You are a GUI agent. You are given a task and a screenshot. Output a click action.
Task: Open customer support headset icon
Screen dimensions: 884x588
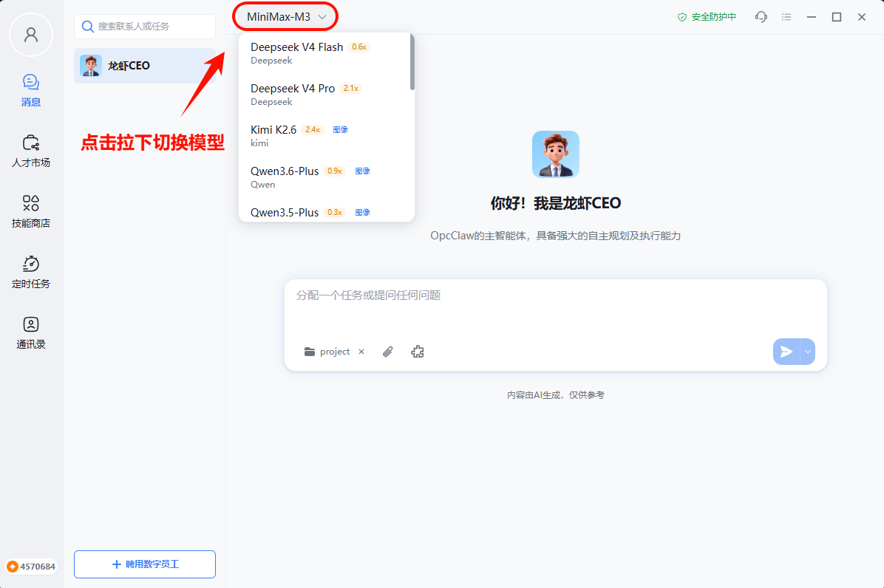(x=761, y=17)
